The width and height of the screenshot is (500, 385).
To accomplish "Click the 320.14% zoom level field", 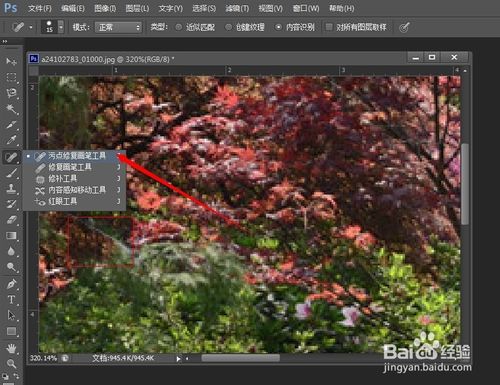I will pos(43,358).
